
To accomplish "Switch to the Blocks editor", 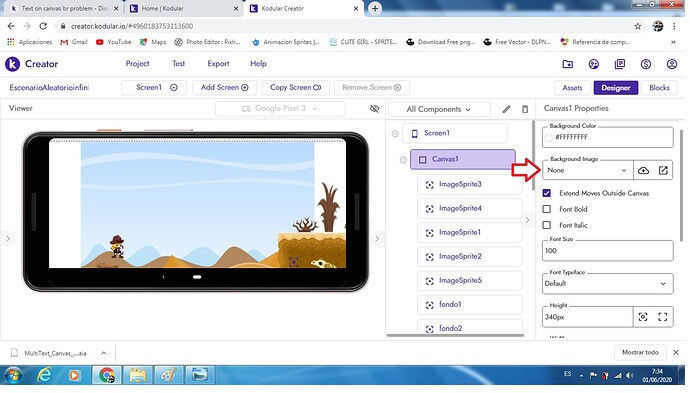I will click(x=659, y=88).
